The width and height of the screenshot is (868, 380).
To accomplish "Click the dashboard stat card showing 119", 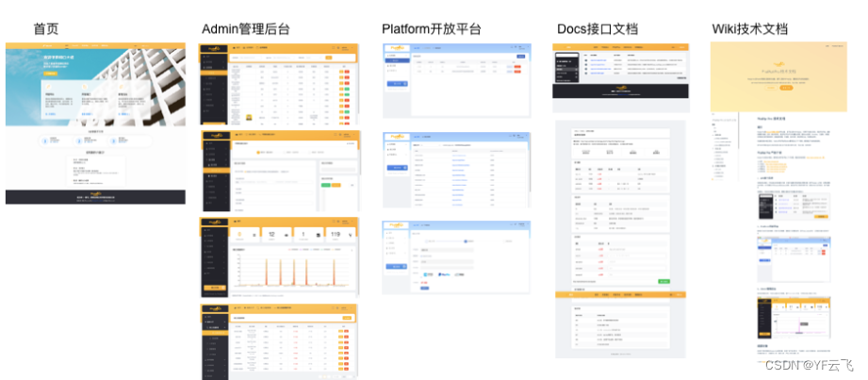I will [x=341, y=235].
